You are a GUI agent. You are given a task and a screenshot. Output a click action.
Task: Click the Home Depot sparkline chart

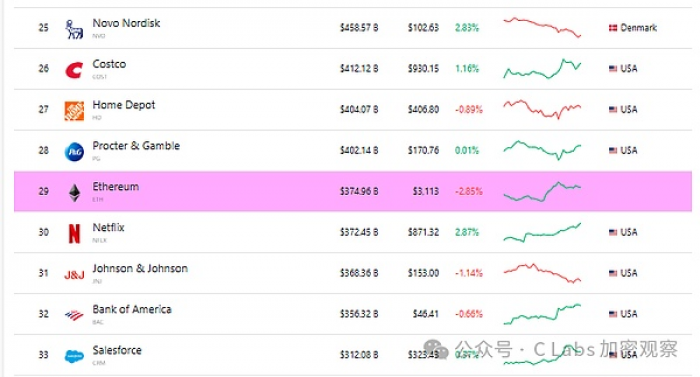point(542,109)
